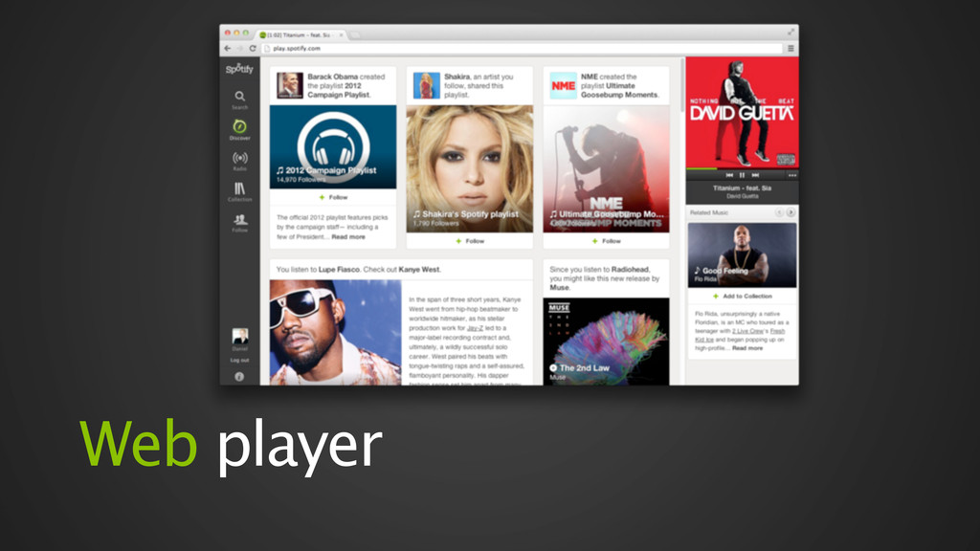This screenshot has height=551, width=980.
Task: Select the Search icon in the sidebar
Action: coord(239,96)
